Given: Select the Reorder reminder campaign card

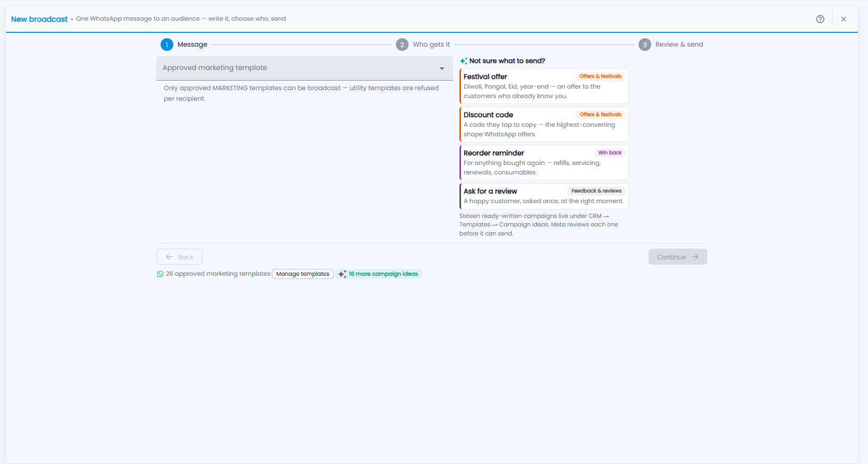Looking at the screenshot, I should tap(544, 162).
